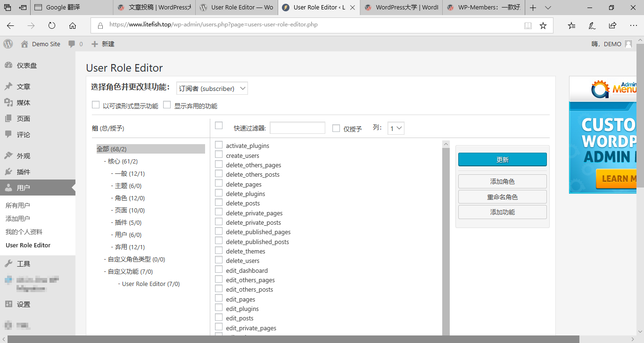The width and height of the screenshot is (644, 343).
Task: Open 仪表盘 dashboard menu
Action: (x=38, y=65)
